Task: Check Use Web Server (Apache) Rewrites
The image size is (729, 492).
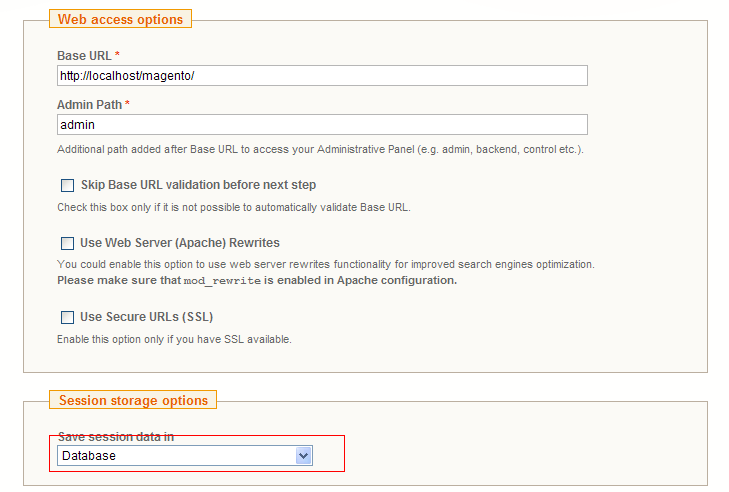Action: [x=67, y=243]
